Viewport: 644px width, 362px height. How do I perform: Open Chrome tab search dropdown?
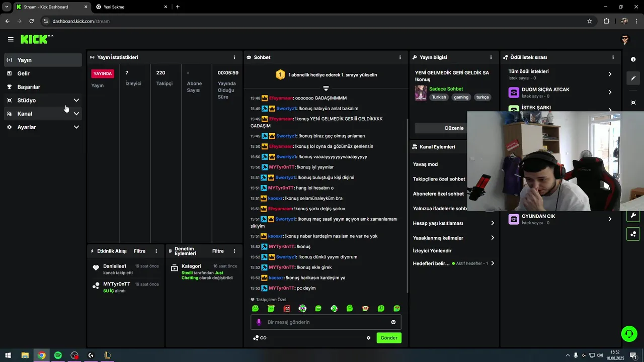7,7
